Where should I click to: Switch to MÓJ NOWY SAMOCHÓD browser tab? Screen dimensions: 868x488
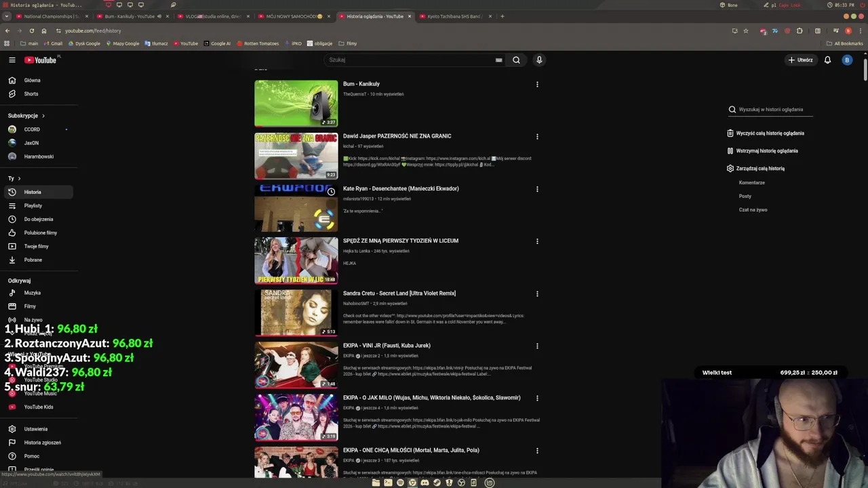coord(294,16)
